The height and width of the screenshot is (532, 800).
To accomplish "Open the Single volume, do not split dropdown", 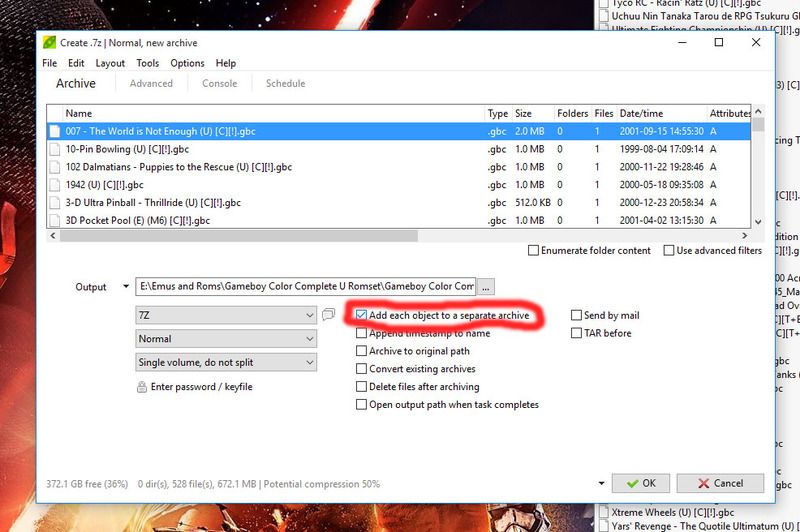I will coord(226,363).
